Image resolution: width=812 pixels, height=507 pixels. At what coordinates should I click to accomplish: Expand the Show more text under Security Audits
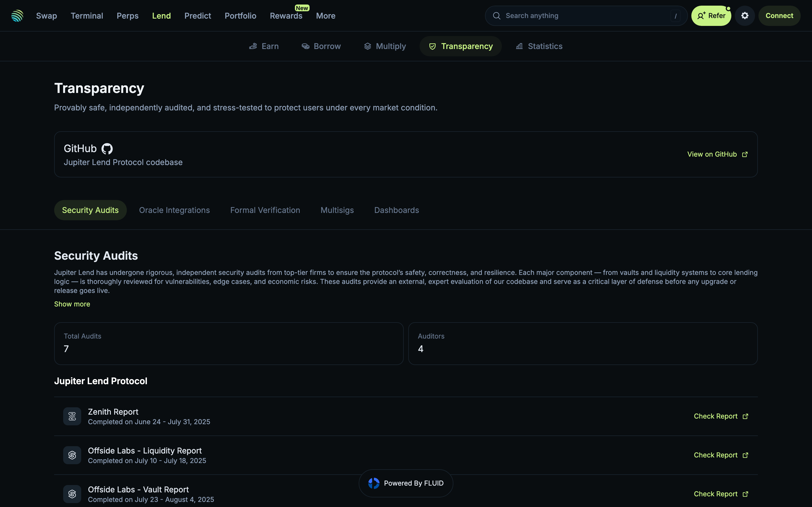tap(72, 304)
